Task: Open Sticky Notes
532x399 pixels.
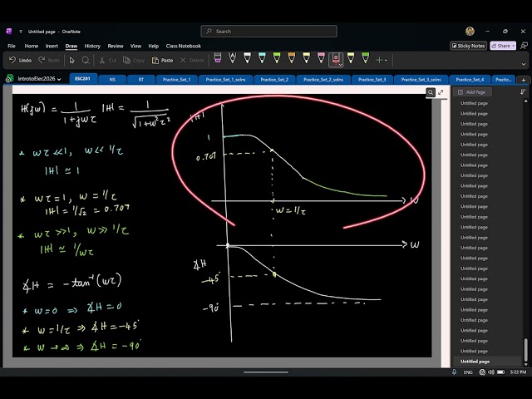Action: [468, 46]
